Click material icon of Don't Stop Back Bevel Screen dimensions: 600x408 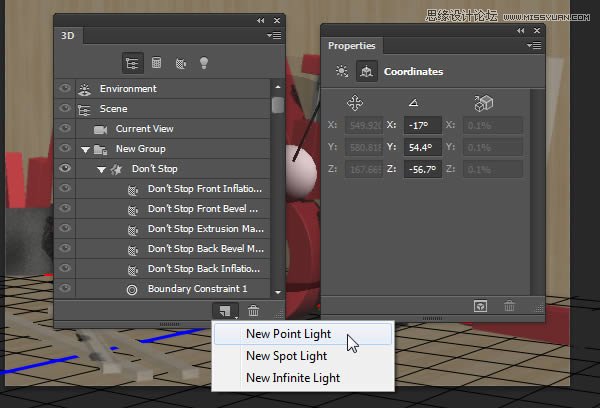(x=132, y=250)
